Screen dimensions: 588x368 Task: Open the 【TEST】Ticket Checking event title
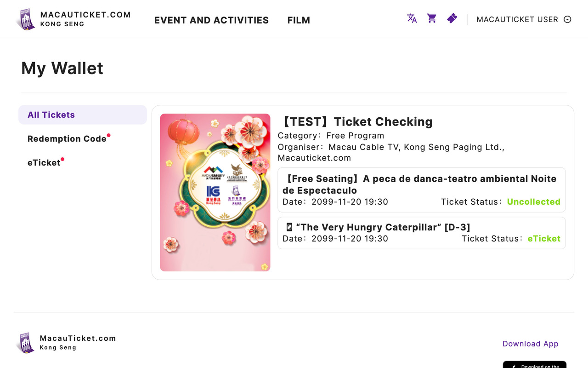[356, 121]
